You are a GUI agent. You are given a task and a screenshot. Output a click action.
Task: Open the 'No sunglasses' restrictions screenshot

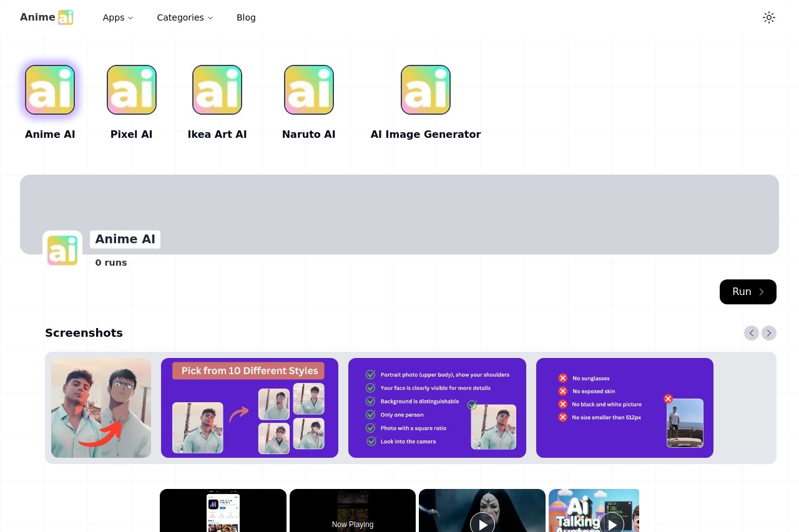coord(625,408)
